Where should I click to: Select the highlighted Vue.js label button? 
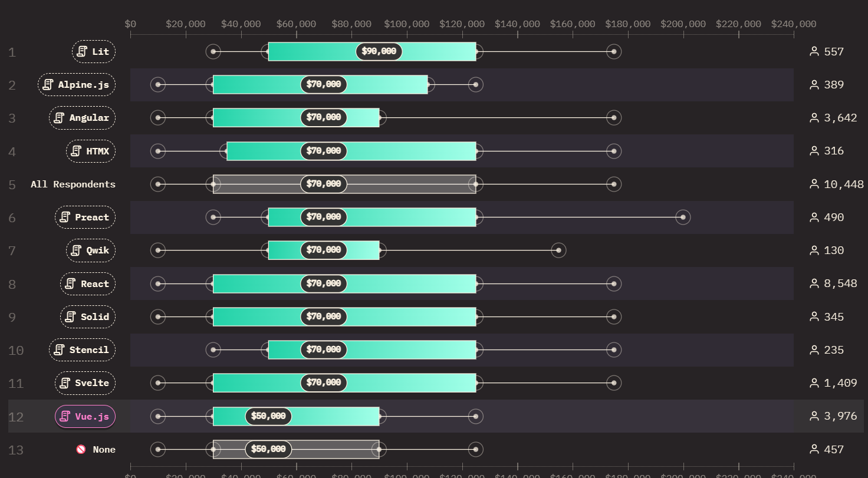[x=85, y=416]
